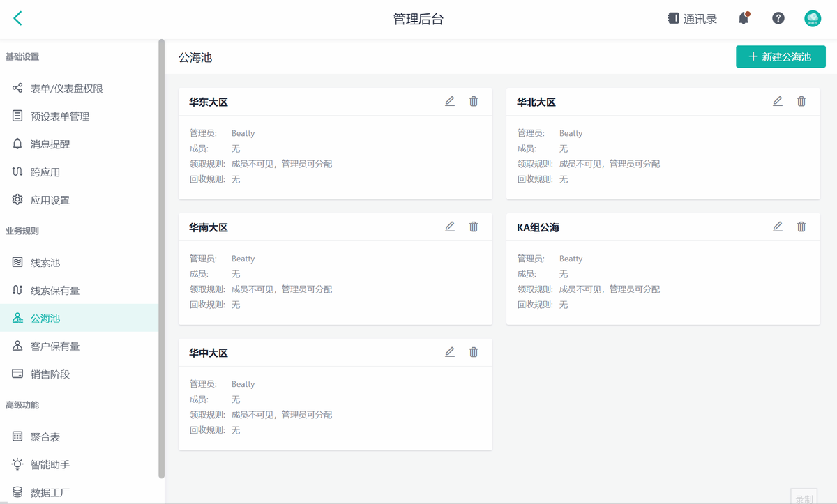
Task: Open 通讯录 address book
Action: tap(692, 19)
